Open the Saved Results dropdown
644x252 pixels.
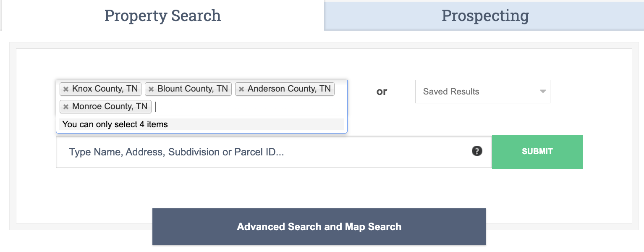482,91
